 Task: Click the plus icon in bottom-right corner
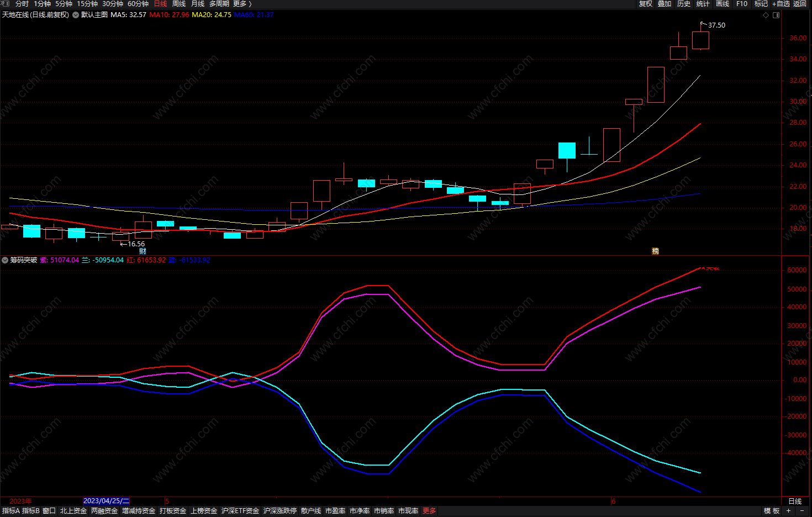[x=789, y=511]
